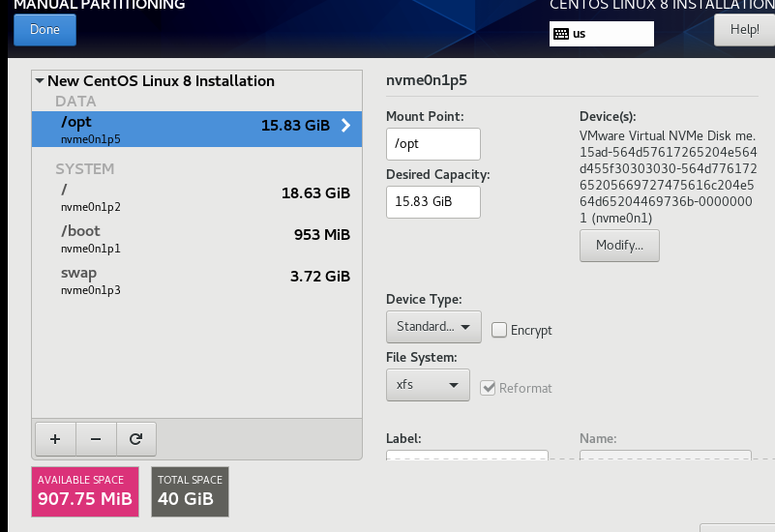This screenshot has height=532, width=775.
Task: Click the arrow chevron on /opt row
Action: pos(346,126)
